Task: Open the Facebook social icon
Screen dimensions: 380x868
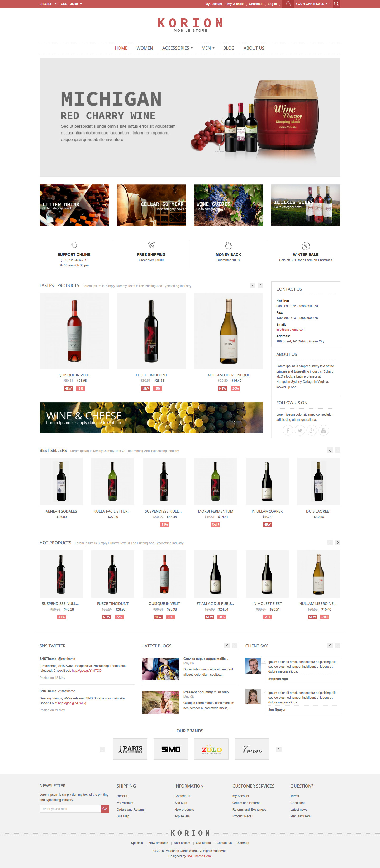Action: pyautogui.click(x=288, y=430)
